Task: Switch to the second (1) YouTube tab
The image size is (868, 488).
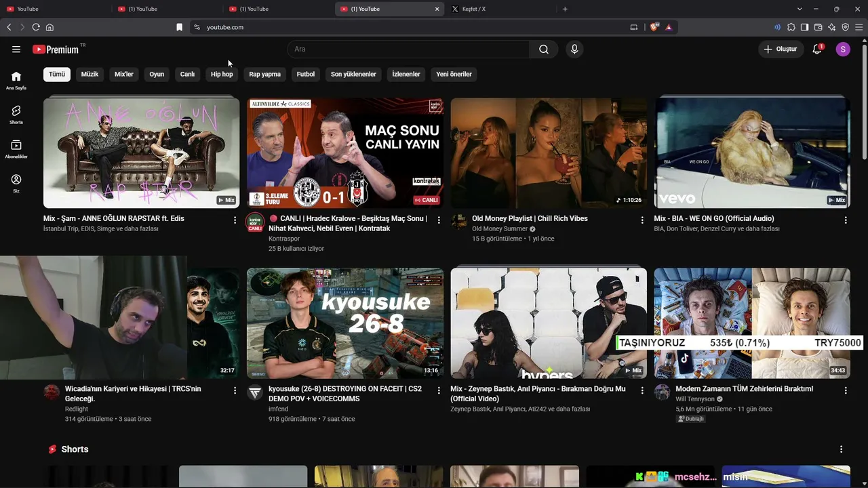Action: (167, 9)
